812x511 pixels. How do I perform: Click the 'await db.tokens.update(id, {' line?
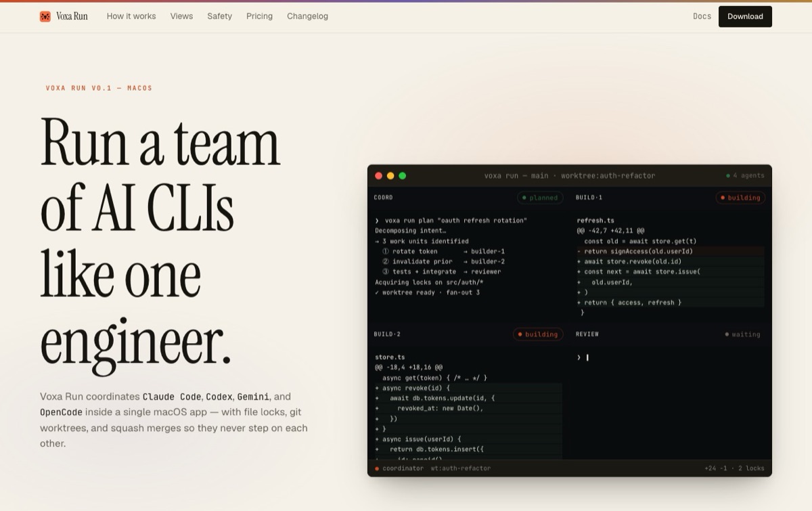tap(468, 398)
